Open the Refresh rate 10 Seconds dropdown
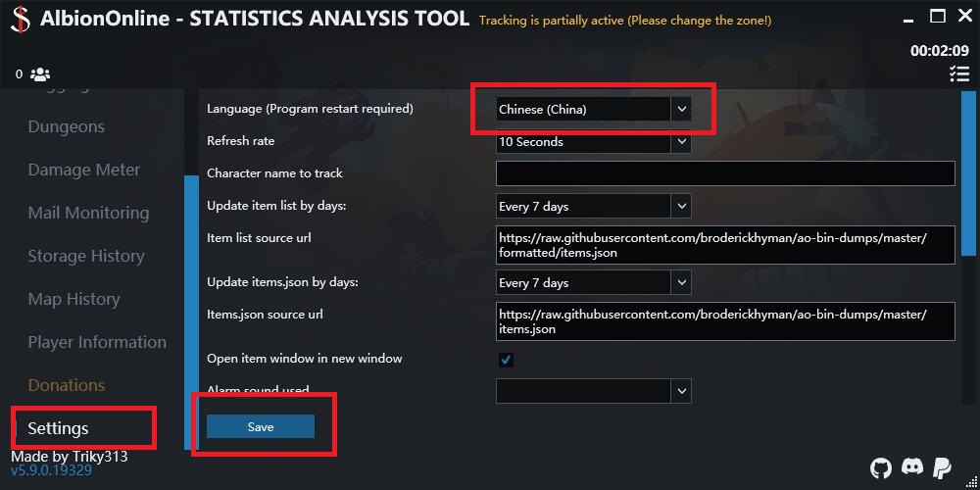Screen dimensions: 980x490 tap(593, 142)
